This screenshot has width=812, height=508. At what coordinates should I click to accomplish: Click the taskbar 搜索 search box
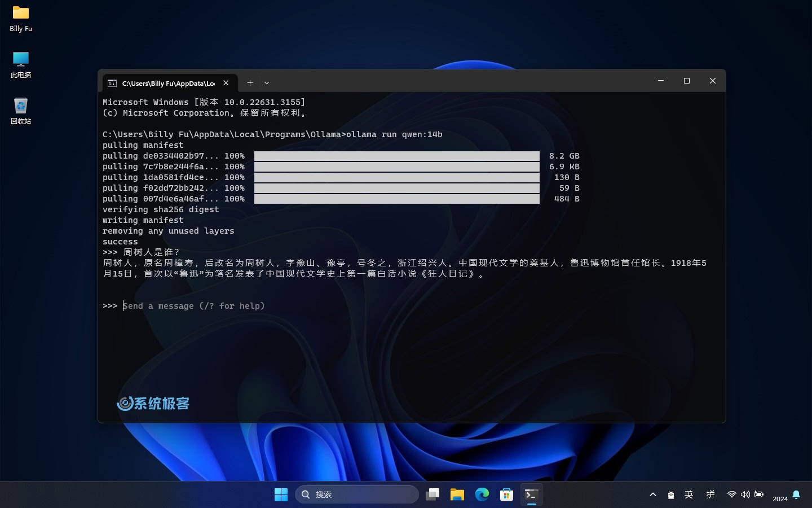pyautogui.click(x=357, y=494)
